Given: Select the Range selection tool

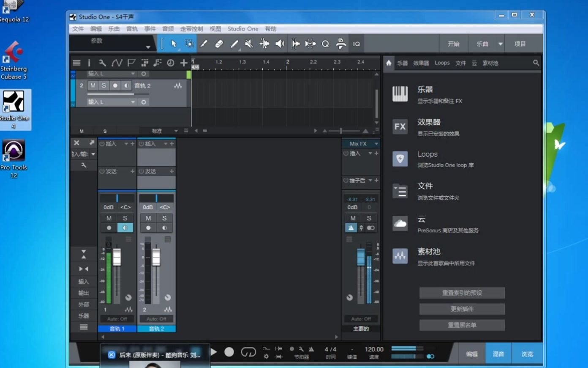Looking at the screenshot, I should [x=189, y=44].
